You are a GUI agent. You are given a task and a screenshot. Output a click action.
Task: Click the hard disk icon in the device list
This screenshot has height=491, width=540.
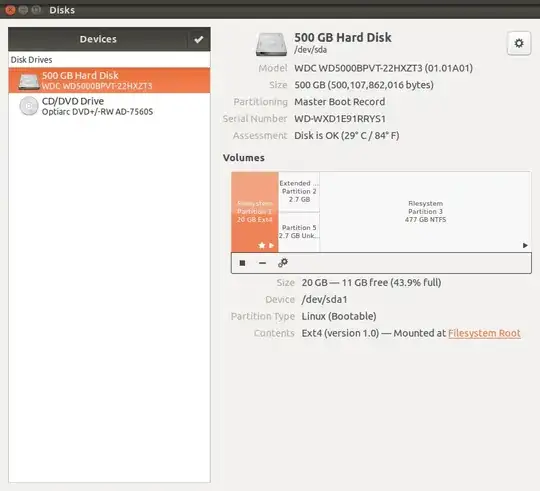(29, 81)
